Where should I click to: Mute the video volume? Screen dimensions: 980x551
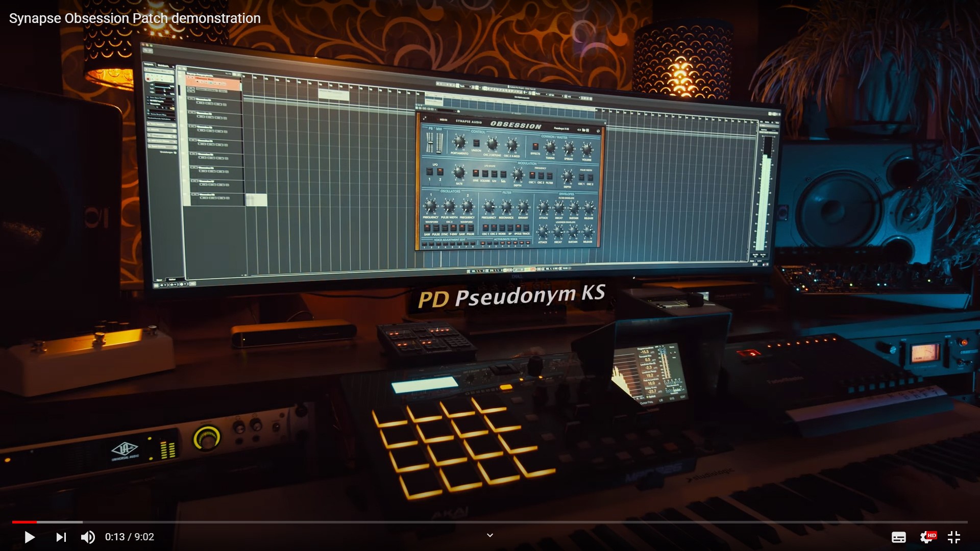click(88, 537)
